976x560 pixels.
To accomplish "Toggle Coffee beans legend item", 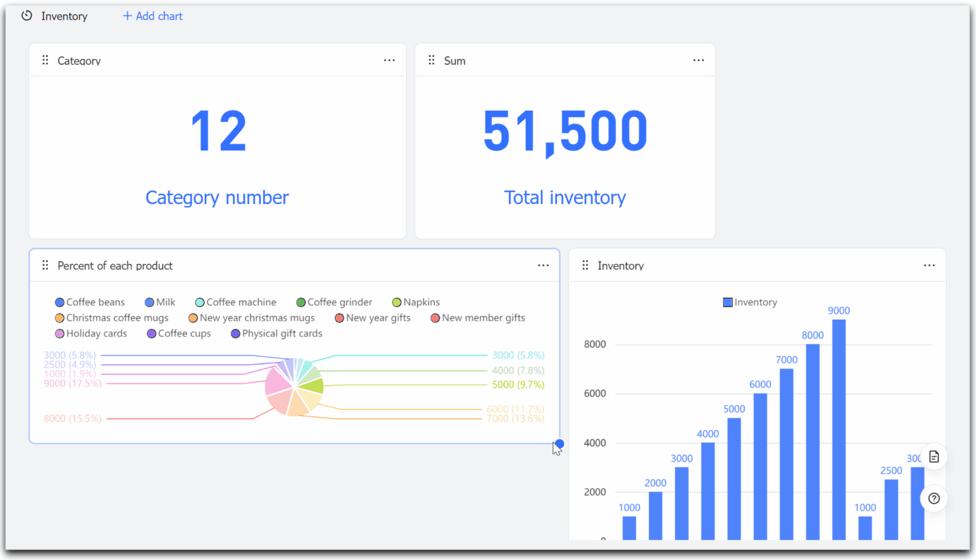I will pyautogui.click(x=90, y=302).
